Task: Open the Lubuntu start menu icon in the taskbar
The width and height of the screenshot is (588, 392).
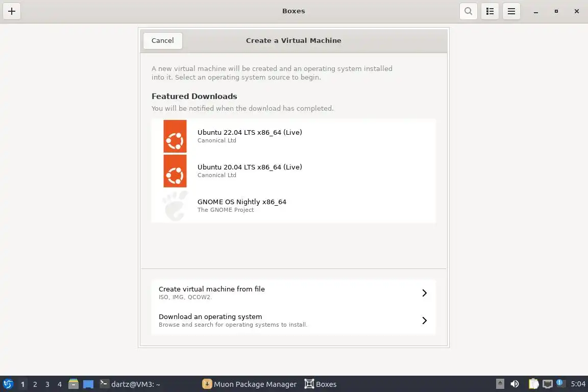Action: coord(8,384)
